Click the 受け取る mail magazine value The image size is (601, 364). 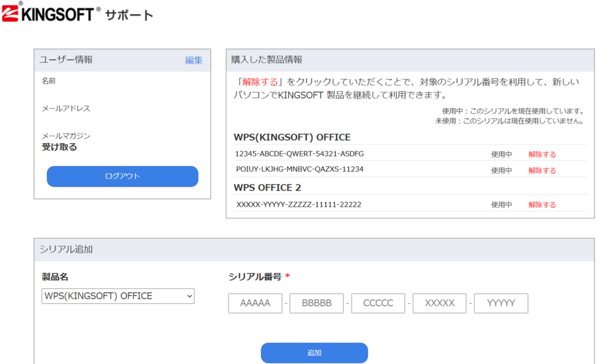[60, 147]
